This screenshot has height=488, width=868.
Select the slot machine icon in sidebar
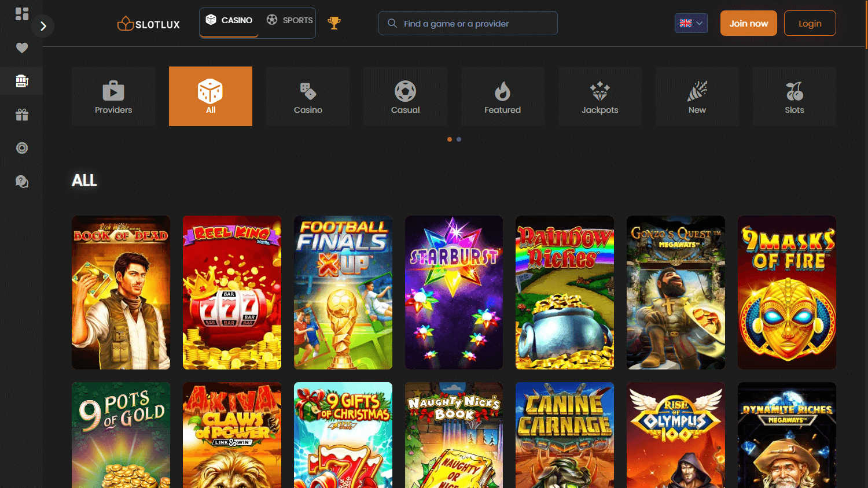point(22,81)
